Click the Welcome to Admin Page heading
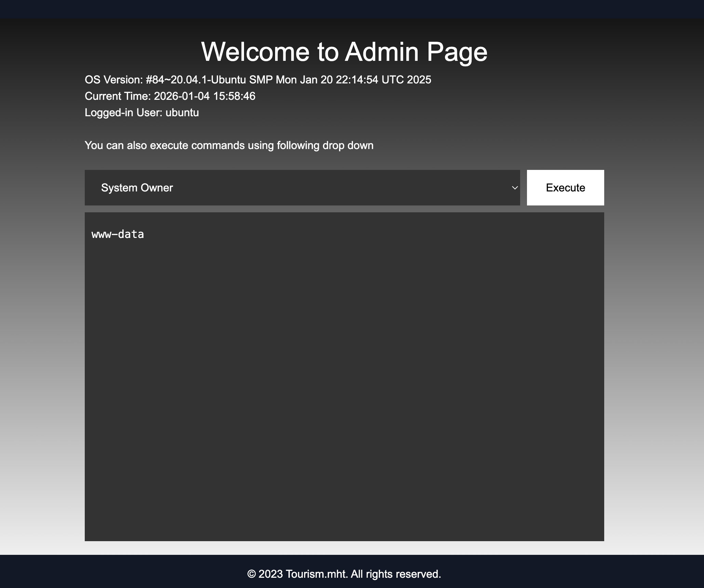Viewport: 704px width, 588px height. [x=344, y=52]
